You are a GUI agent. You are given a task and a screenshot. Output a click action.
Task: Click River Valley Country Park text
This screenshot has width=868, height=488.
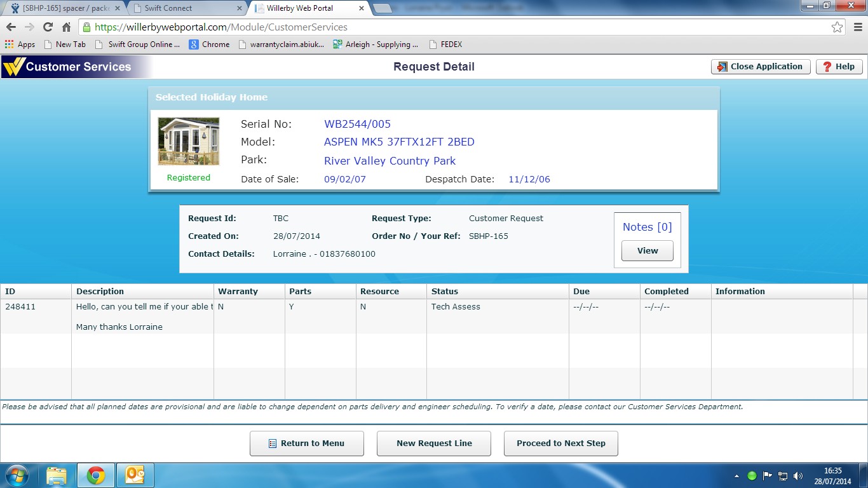tap(390, 161)
